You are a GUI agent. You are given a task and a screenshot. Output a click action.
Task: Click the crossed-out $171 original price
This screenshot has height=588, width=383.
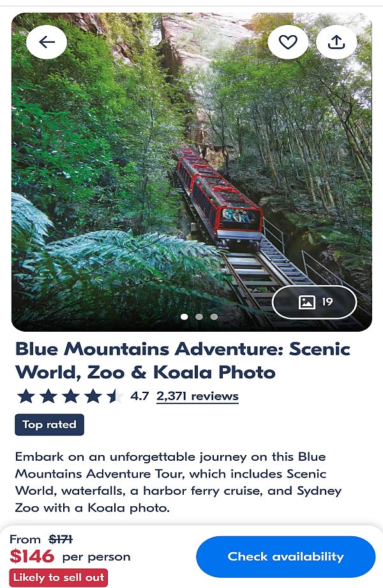point(61,539)
